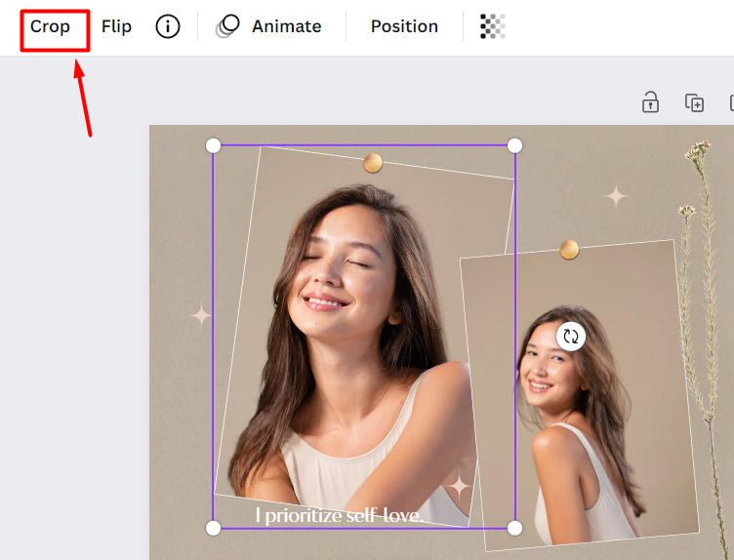Select the left photo of woman with closed eyes

coord(351,322)
